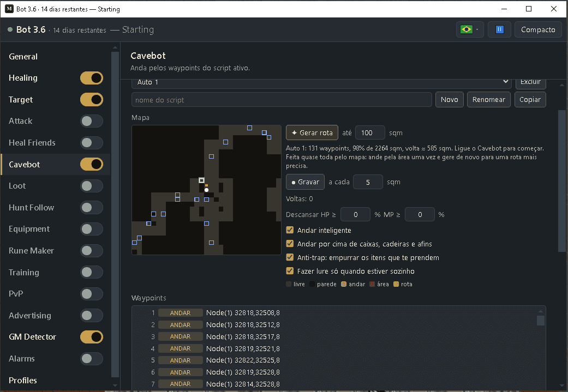This screenshot has width=568, height=392.
Task: Click the Excluir button
Action: (x=530, y=83)
